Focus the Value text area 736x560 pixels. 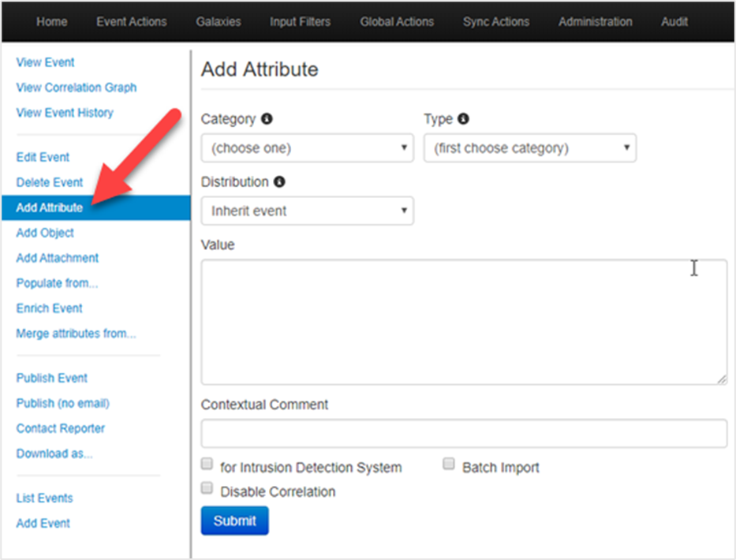click(464, 322)
